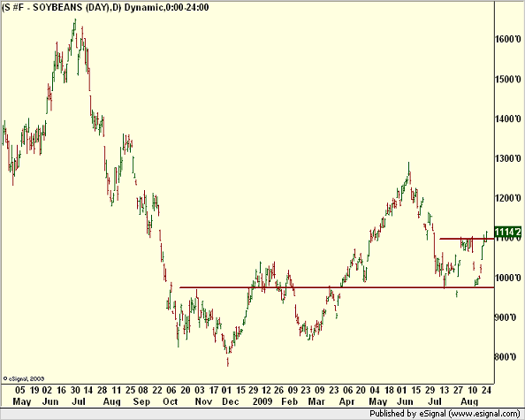
Task: Select the short red line near 1100
Action: click(467, 239)
